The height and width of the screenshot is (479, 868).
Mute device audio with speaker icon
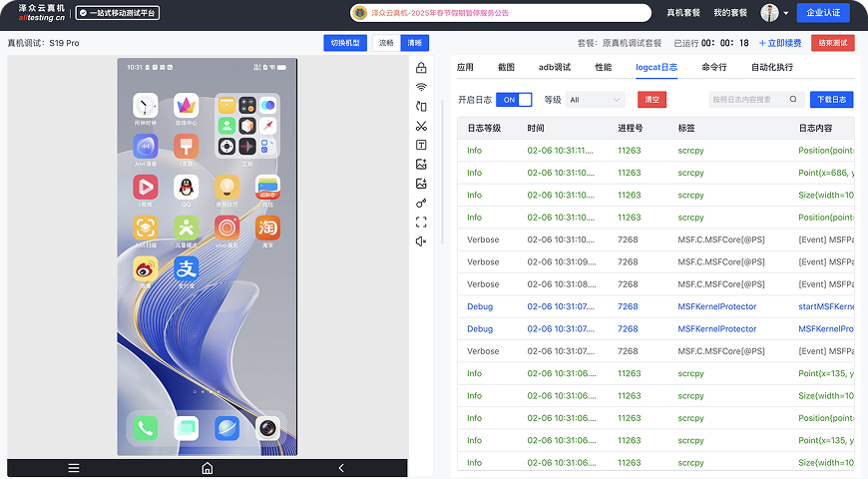pyautogui.click(x=421, y=241)
